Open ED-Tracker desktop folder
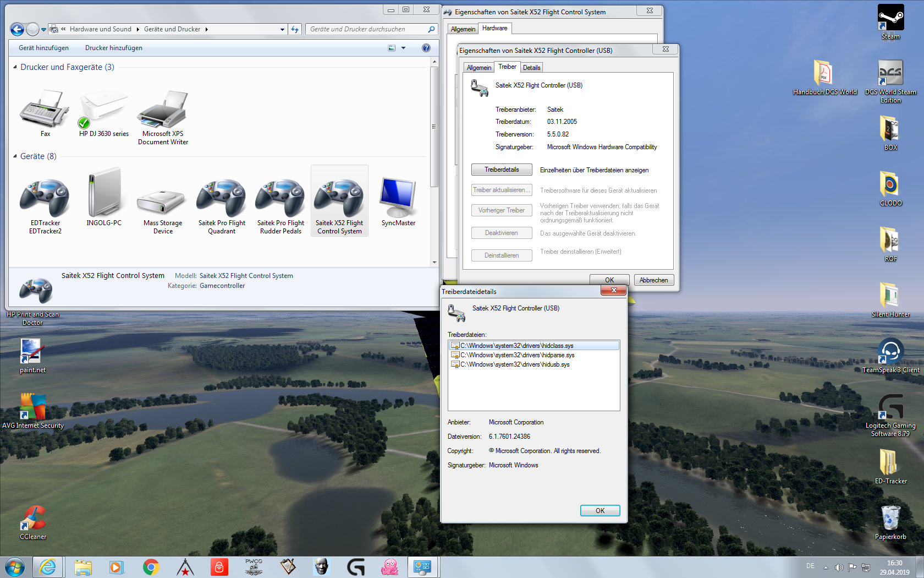924x578 pixels. point(890,467)
